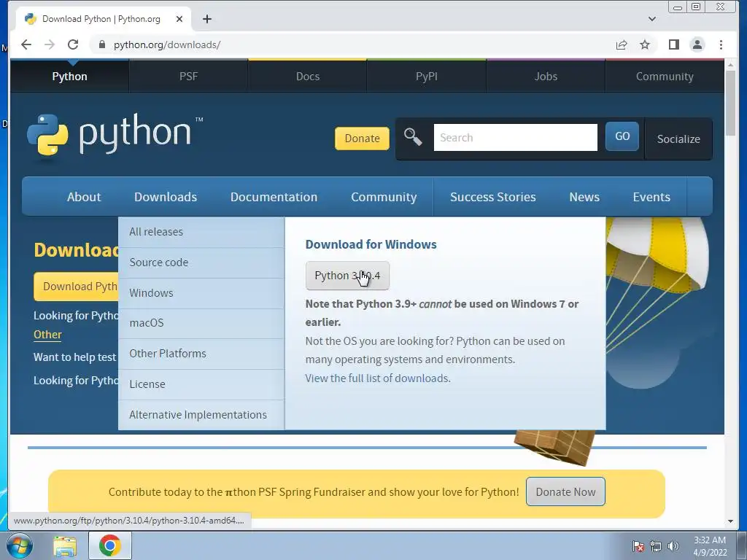This screenshot has height=560, width=747.
Task: Select the Jobs top navigation tab
Action: click(546, 76)
